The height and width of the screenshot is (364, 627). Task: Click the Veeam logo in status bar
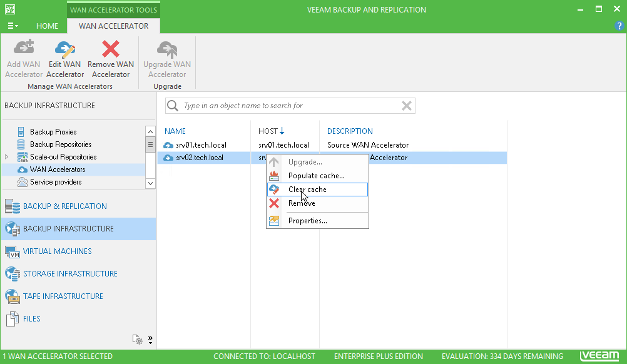(599, 356)
